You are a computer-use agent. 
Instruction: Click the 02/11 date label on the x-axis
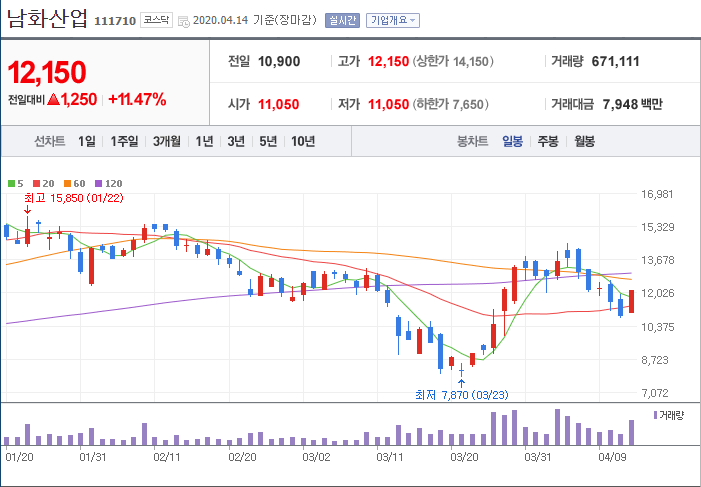tap(166, 457)
